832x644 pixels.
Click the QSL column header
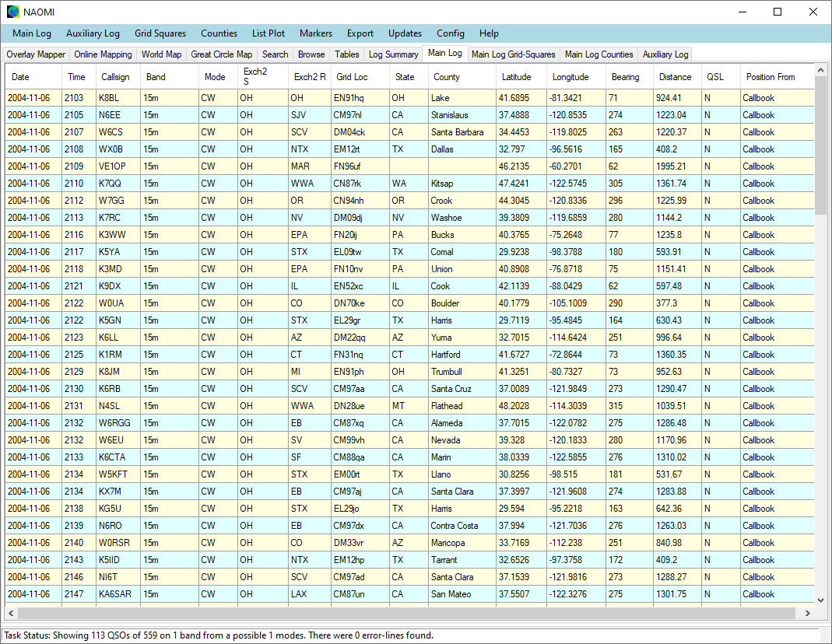coord(721,77)
